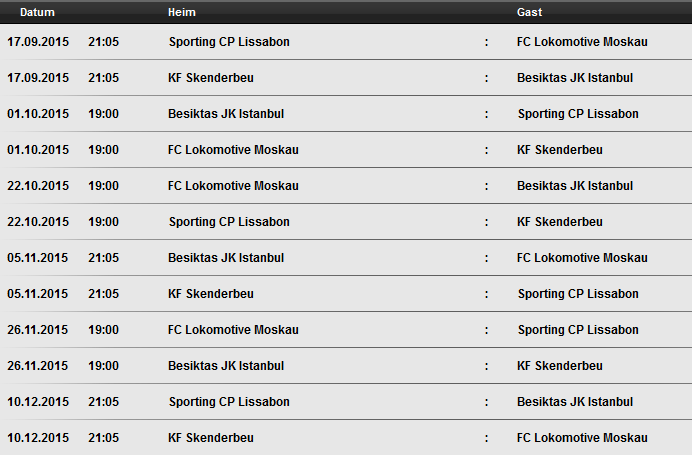This screenshot has width=692, height=455.
Task: Click the 22.10.2015 date in Sporting row
Action: 38,222
